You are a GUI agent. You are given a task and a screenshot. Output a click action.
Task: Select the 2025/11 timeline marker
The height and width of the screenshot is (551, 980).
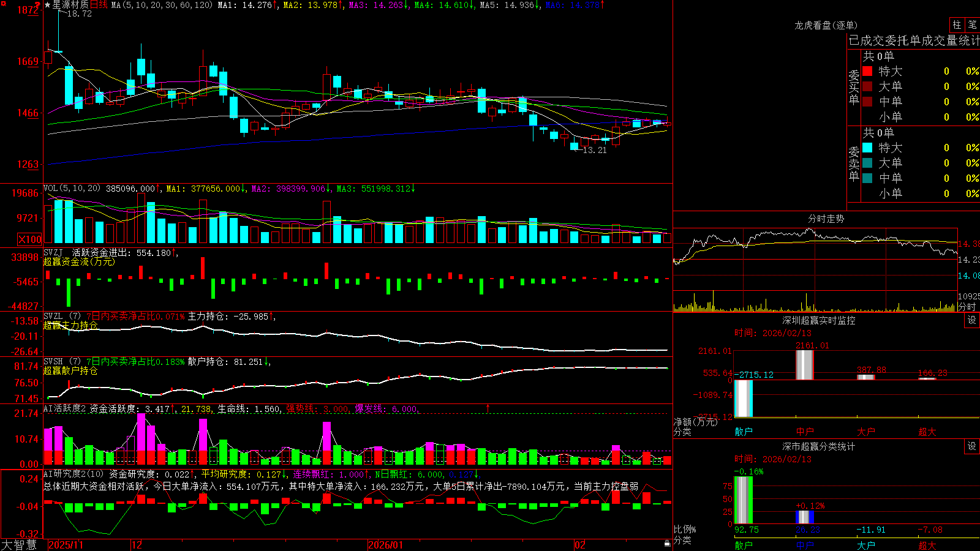tap(66, 545)
